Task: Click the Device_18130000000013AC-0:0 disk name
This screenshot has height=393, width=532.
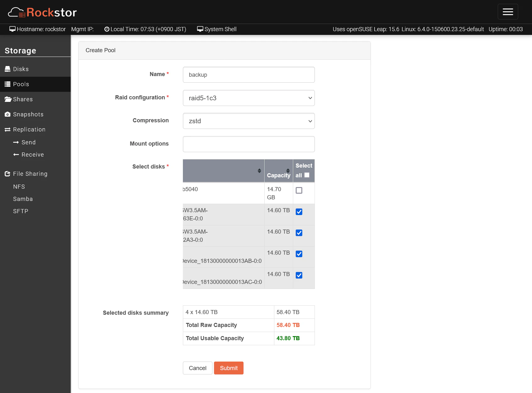Action: pos(222,282)
